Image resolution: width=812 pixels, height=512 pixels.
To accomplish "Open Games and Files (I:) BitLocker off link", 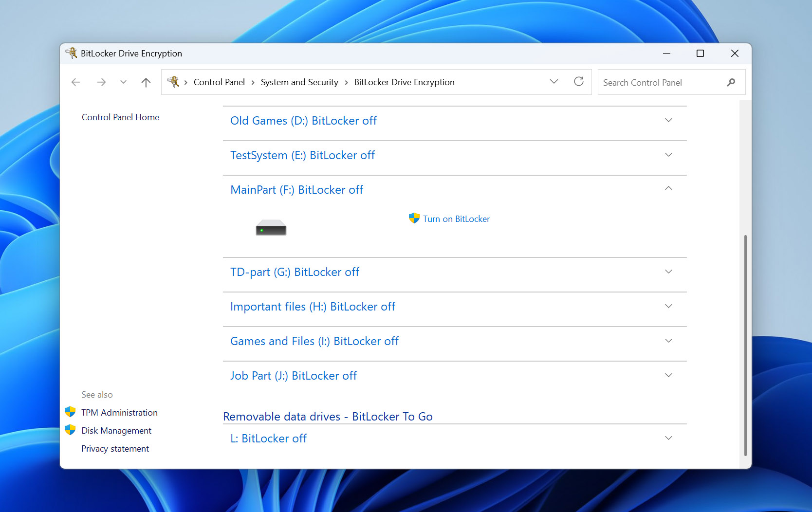I will 314,341.
